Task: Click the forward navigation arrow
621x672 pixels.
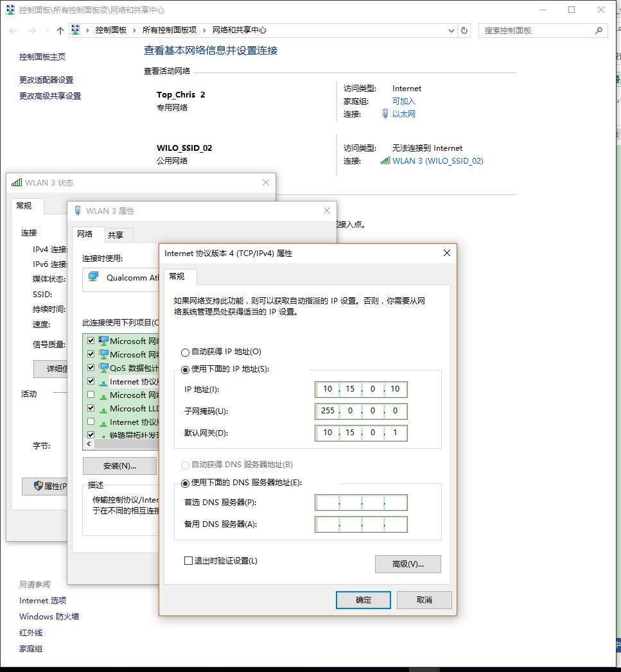Action: tap(31, 30)
